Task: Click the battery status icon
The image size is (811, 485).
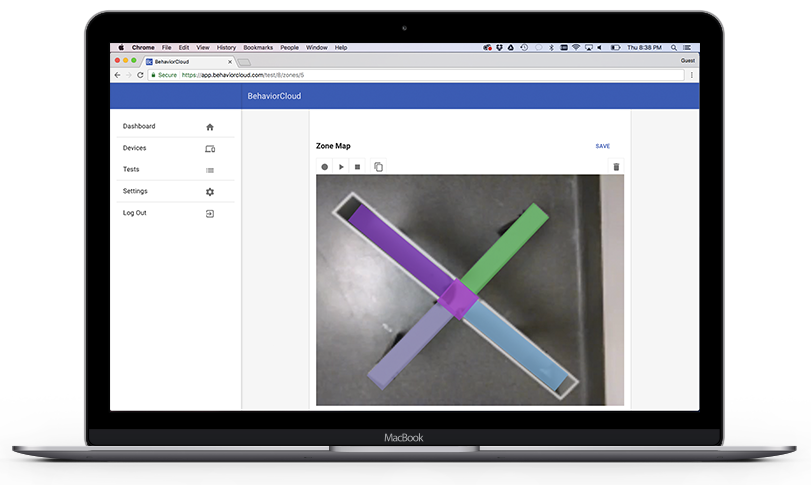Action: (615, 47)
